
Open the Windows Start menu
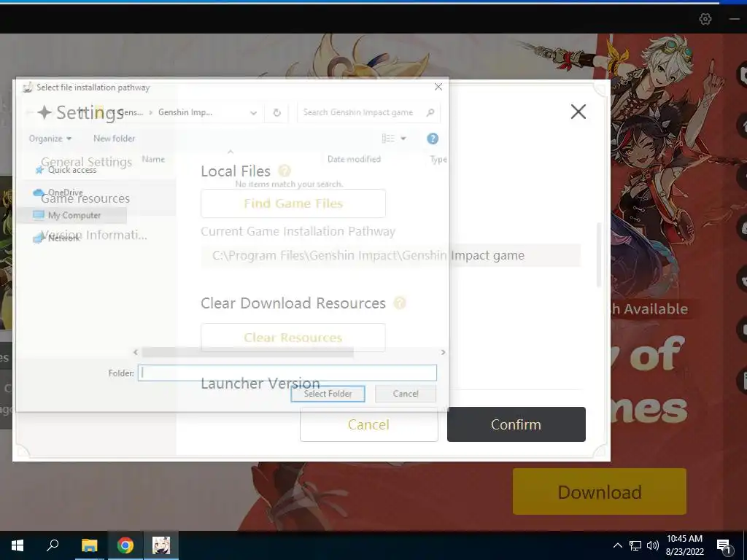click(18, 545)
